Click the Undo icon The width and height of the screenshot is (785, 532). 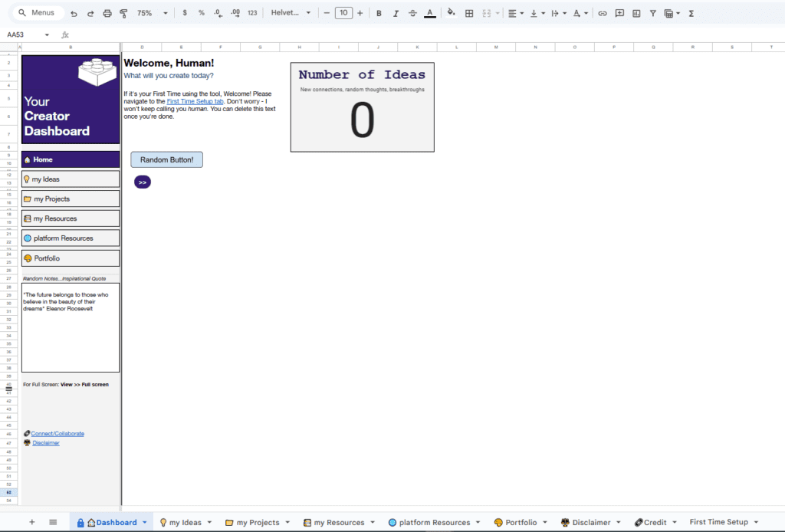point(74,14)
